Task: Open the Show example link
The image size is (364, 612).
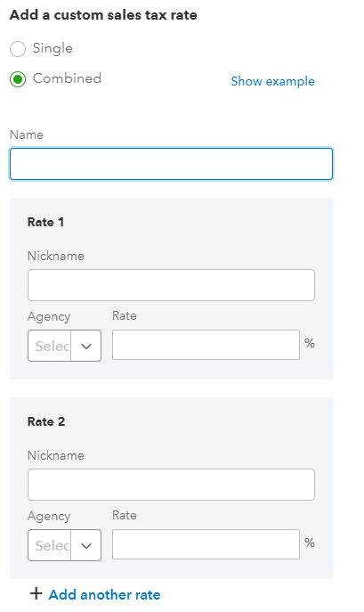Action: [x=272, y=82]
